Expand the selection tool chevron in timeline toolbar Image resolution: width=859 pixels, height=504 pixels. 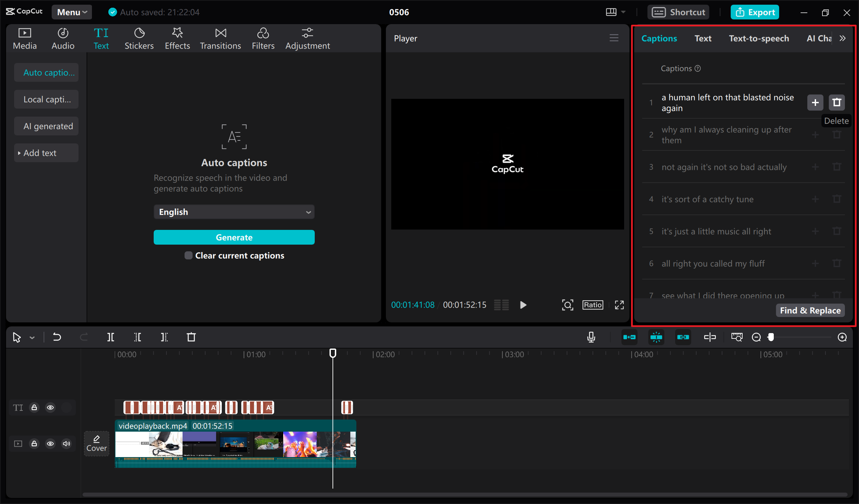[32, 337]
